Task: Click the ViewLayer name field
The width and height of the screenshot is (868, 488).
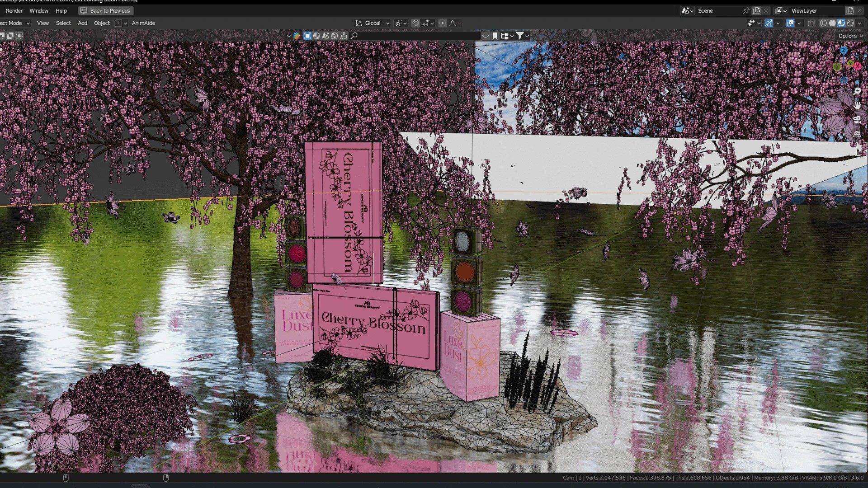Action: [x=817, y=10]
